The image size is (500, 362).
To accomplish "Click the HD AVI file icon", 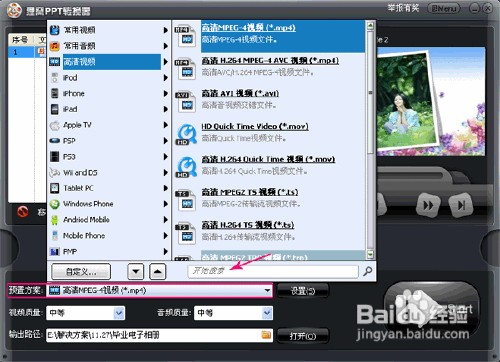I will pyautogui.click(x=185, y=102).
